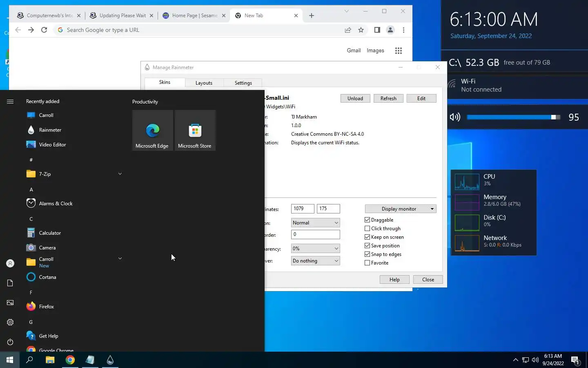Screen dimensions: 588x368
Task: Open the Images link on Google page
Action: coord(375,51)
